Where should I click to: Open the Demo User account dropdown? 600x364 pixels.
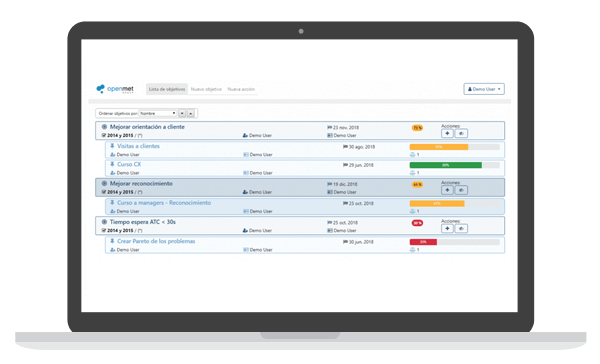click(x=484, y=89)
